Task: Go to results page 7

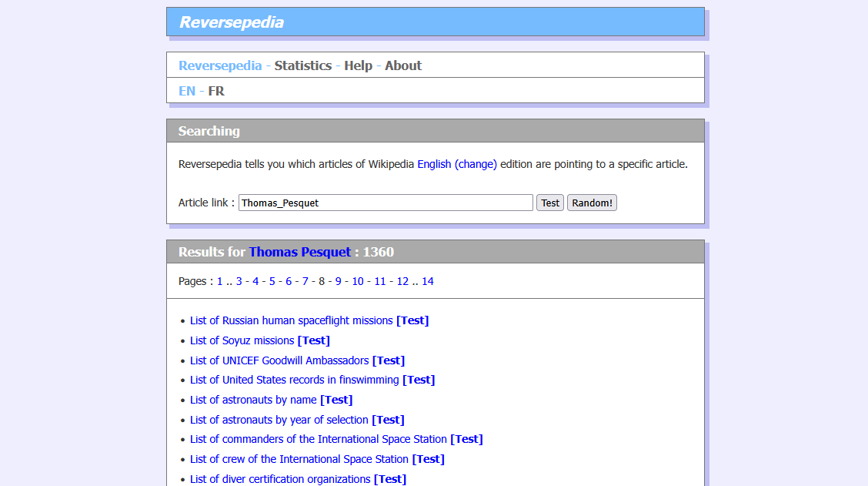Action: tap(305, 282)
